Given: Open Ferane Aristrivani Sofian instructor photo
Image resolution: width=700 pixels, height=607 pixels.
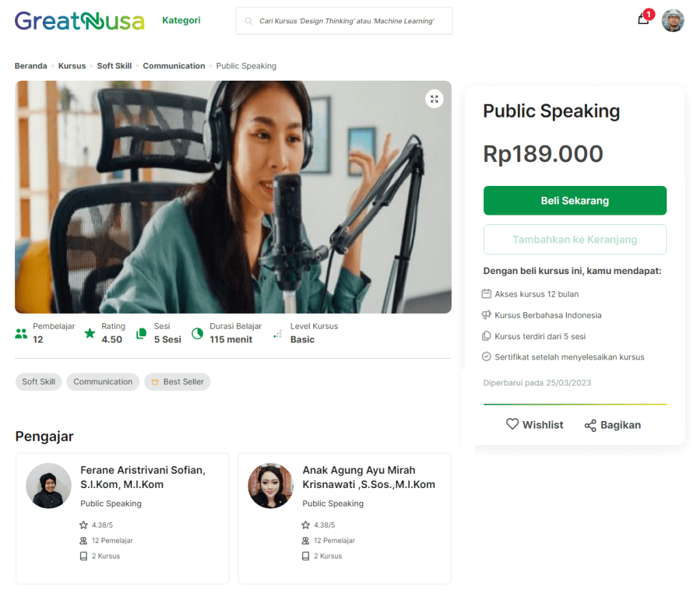Looking at the screenshot, I should (x=49, y=485).
